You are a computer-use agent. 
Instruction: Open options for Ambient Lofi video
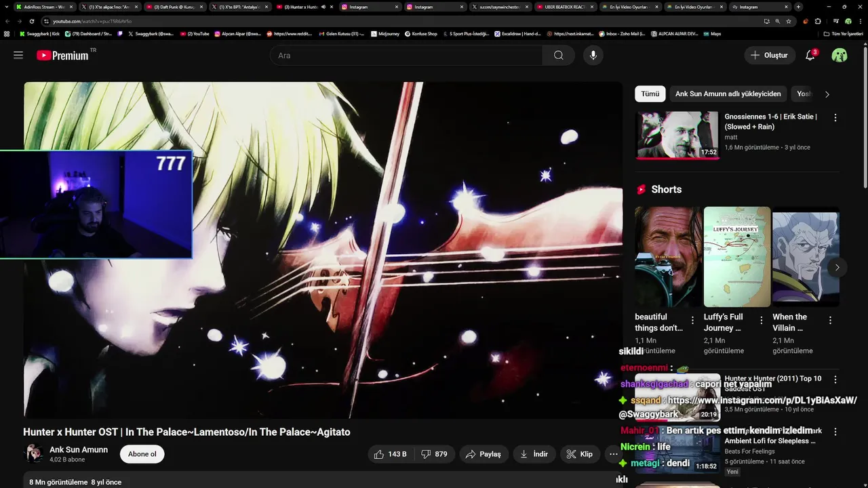click(x=835, y=431)
